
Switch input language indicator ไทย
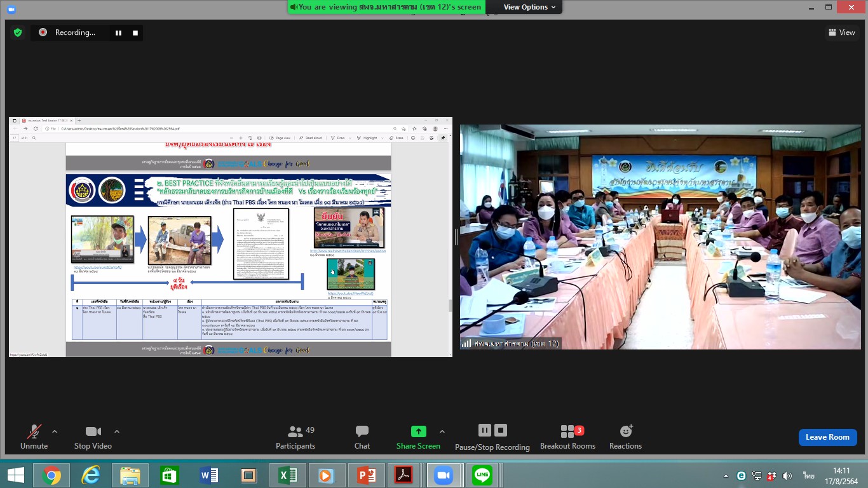point(809,475)
